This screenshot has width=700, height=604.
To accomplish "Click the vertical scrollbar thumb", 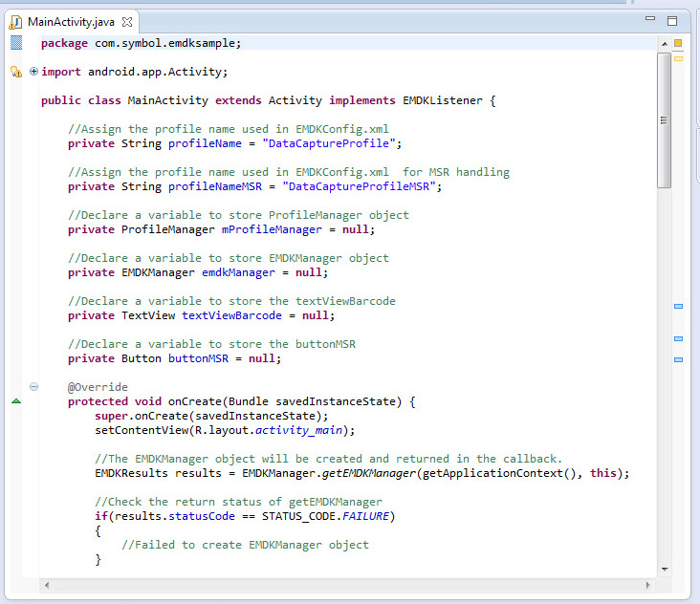I will coord(664,119).
